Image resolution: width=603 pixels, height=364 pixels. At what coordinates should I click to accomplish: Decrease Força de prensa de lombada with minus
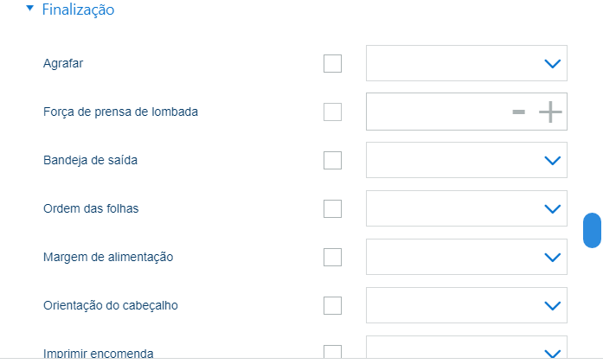(518, 112)
